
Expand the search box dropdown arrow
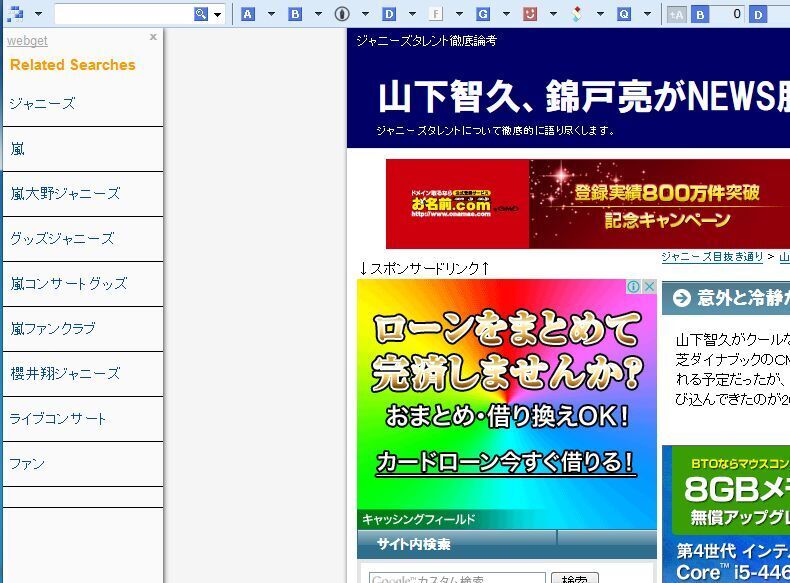(x=218, y=14)
